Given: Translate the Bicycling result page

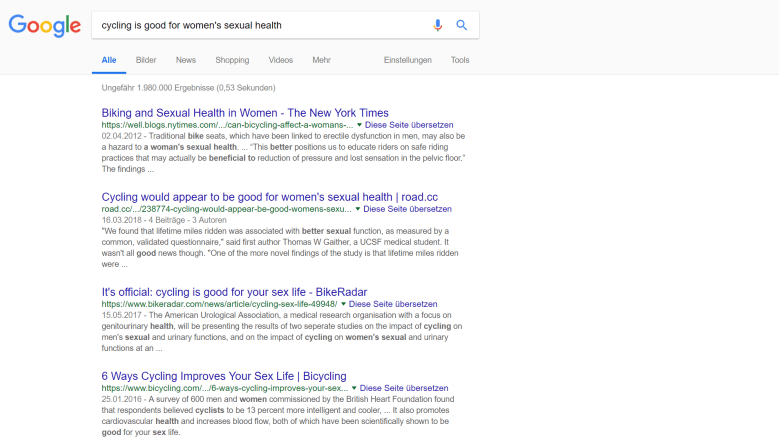Looking at the screenshot, I should tap(404, 388).
